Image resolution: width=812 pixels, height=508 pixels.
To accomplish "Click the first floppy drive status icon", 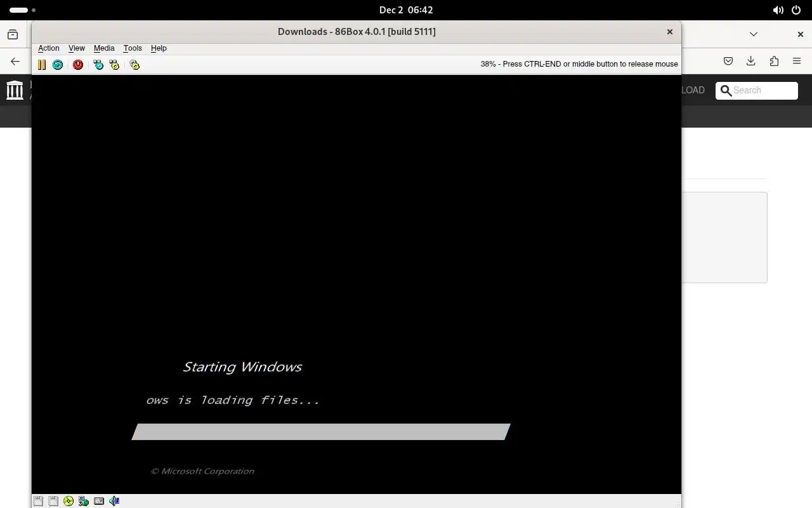I will [38, 501].
